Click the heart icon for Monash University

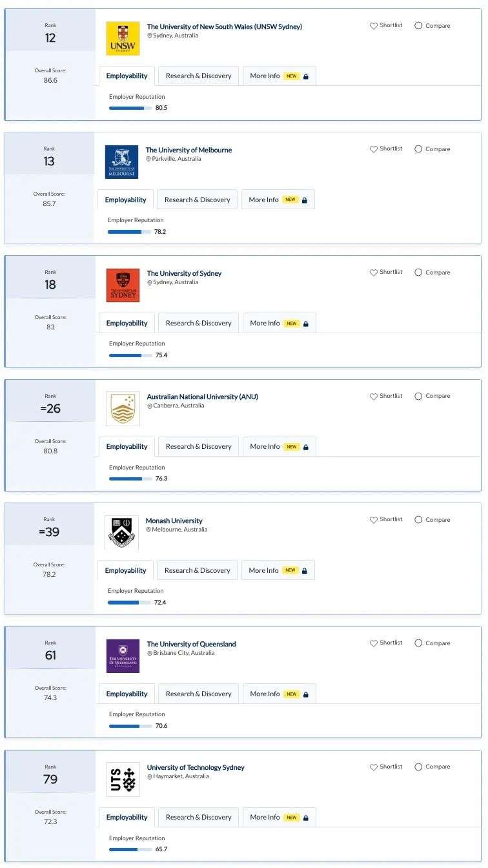[373, 520]
